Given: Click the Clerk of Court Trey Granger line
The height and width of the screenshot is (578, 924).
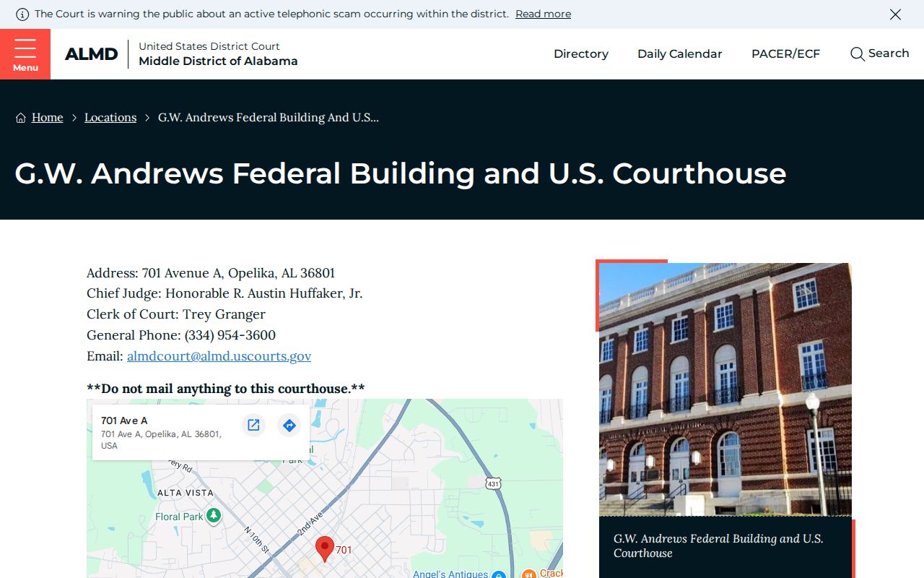Looking at the screenshot, I should pyautogui.click(x=176, y=314).
